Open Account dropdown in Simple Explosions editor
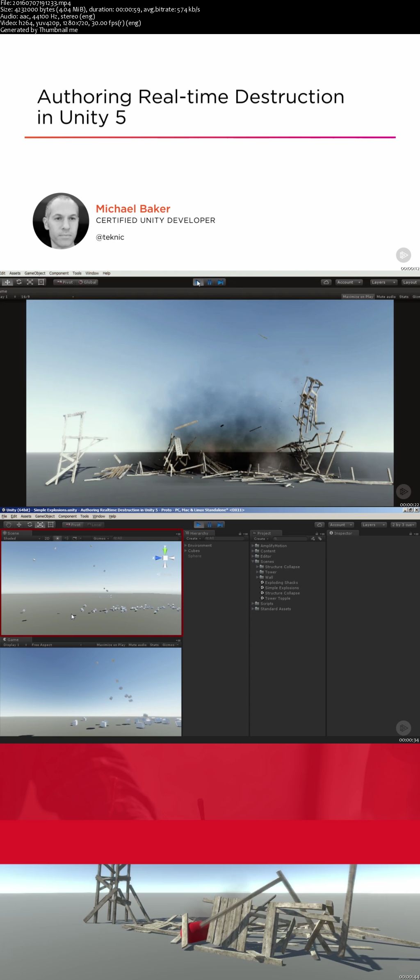 point(341,525)
